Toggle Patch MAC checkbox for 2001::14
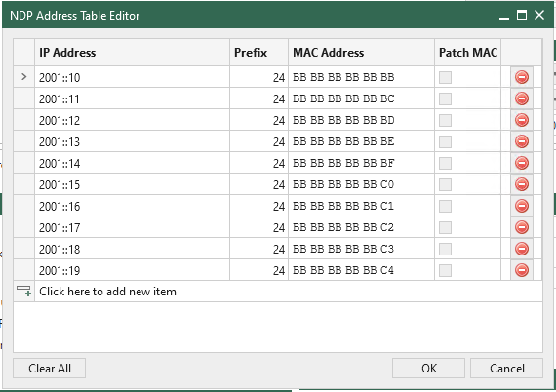Image resolution: width=556 pixels, height=392 pixels. [x=445, y=163]
